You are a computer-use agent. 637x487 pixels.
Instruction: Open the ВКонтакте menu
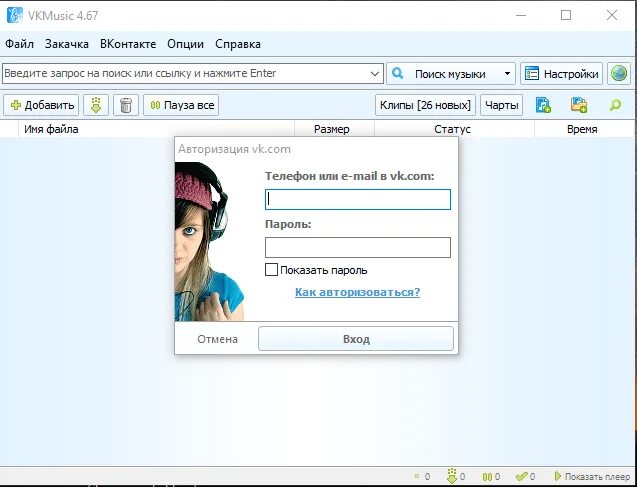128,44
